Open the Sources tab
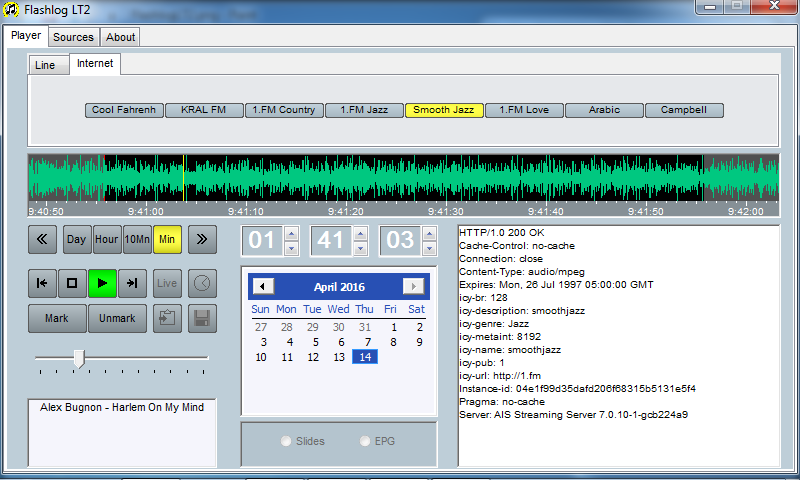Viewport: 800px width, 480px height. click(x=73, y=37)
